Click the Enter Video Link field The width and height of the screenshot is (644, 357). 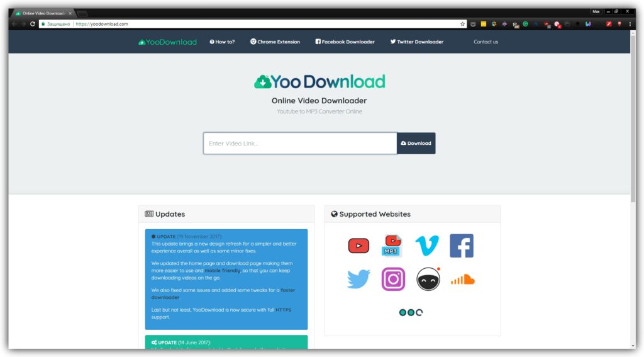(300, 143)
